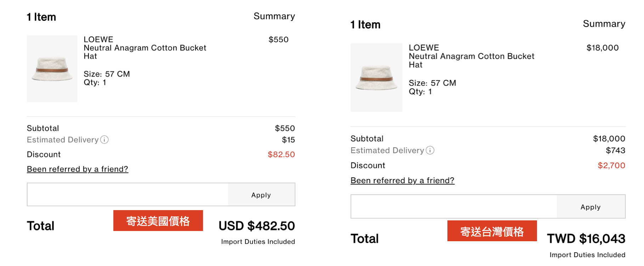Open 'Been referred by a friend?' link in TWD order
Screen dimensions: 644x266
pos(402,180)
